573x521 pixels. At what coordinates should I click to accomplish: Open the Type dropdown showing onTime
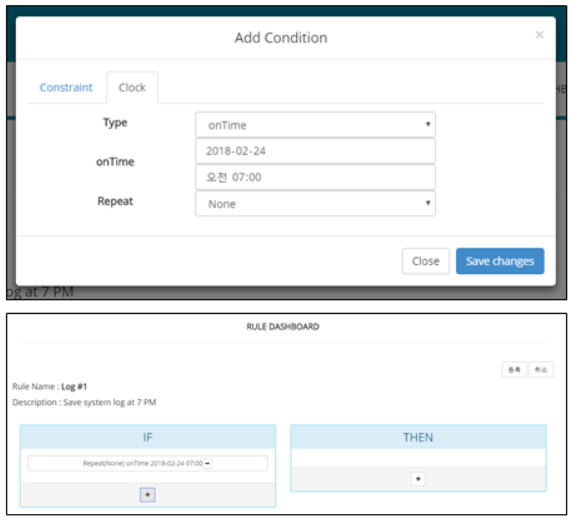(x=315, y=125)
